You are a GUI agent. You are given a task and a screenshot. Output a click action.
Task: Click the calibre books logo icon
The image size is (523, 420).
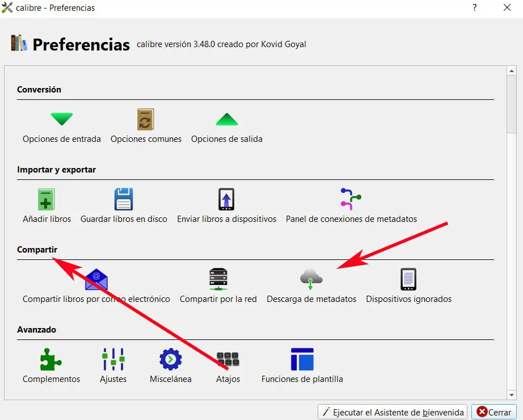point(19,43)
